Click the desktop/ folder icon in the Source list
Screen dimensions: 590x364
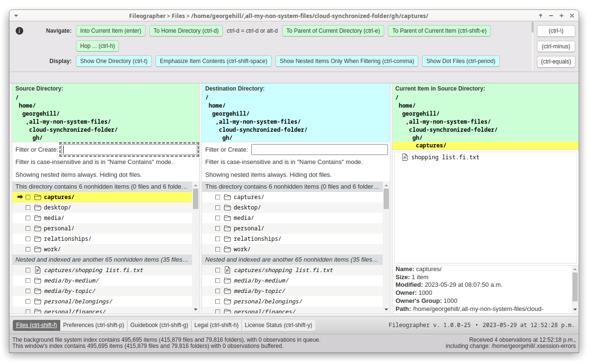(38, 208)
